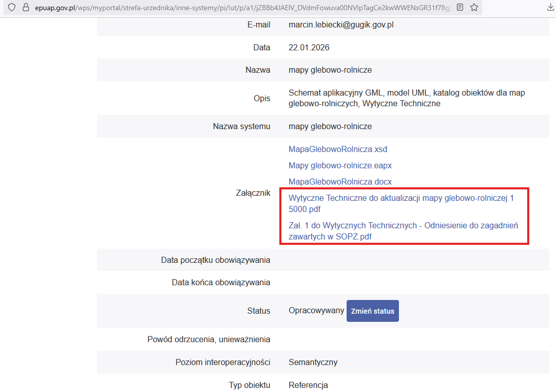Open the MapaGlebowoRolnicza.docx attachment

pyautogui.click(x=340, y=182)
